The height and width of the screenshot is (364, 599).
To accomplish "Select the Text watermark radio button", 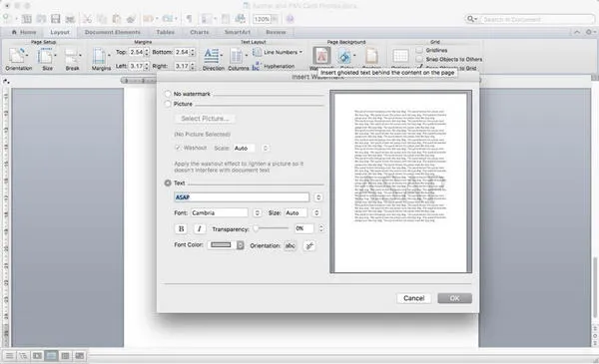I will (x=168, y=183).
